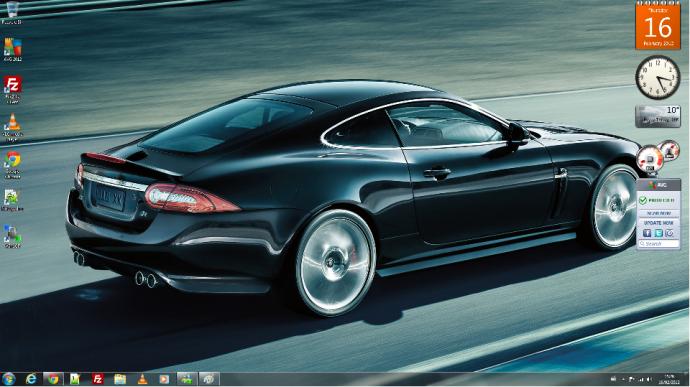Viewport: 690px width, 387px height.
Task: Open Facebook link in AVG gadget
Action: 647,233
